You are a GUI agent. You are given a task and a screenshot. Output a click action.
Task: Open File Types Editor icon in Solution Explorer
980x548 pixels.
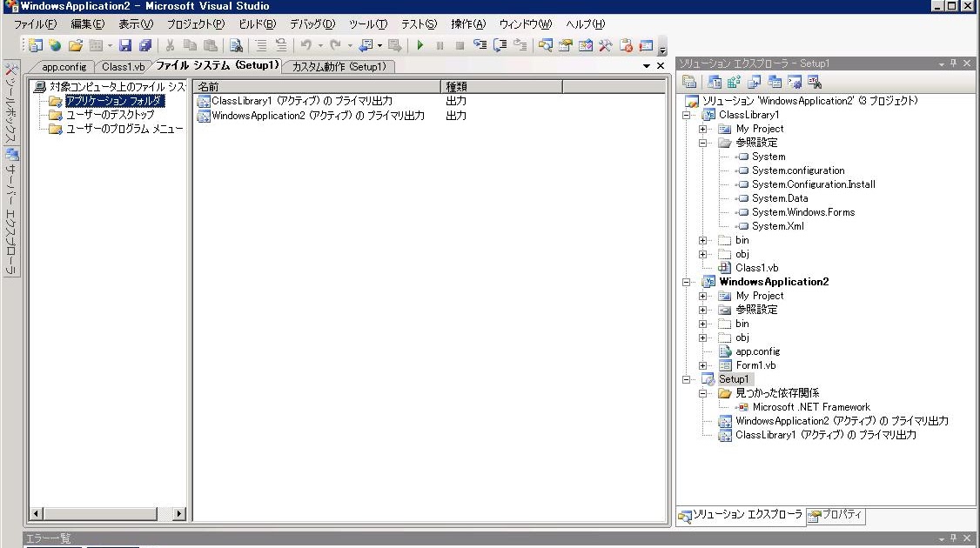[x=755, y=82]
